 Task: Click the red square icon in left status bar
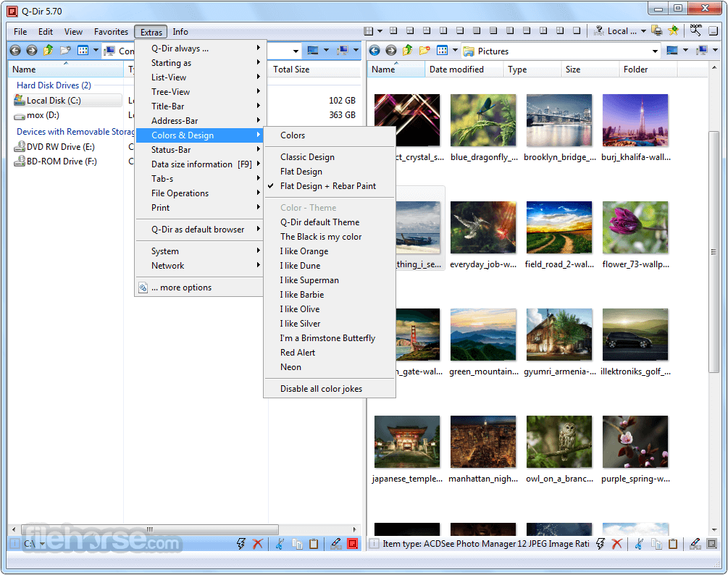tap(352, 543)
